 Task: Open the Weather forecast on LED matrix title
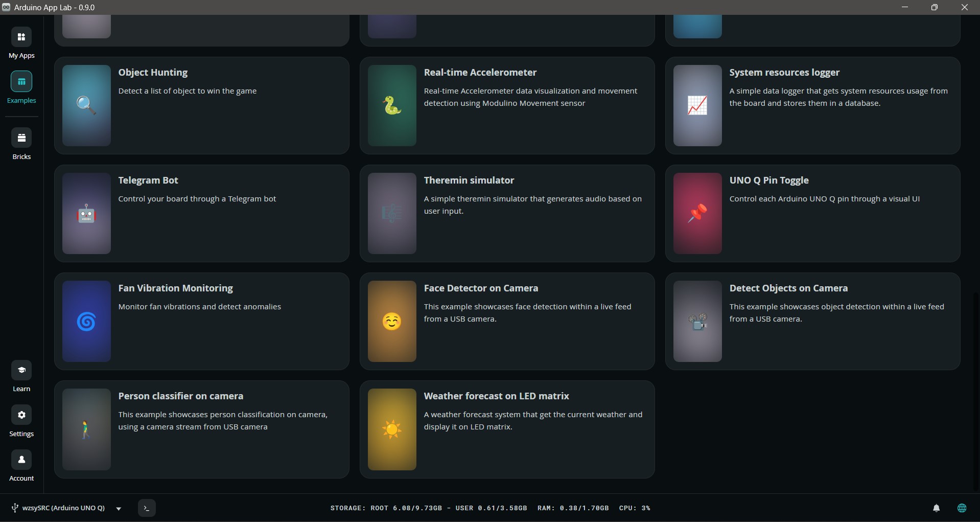point(496,396)
